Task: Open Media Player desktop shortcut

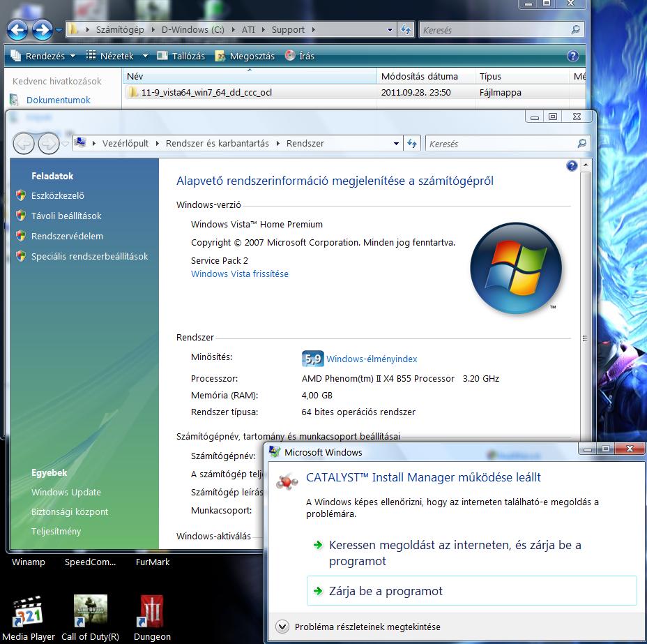Action: click(x=28, y=618)
